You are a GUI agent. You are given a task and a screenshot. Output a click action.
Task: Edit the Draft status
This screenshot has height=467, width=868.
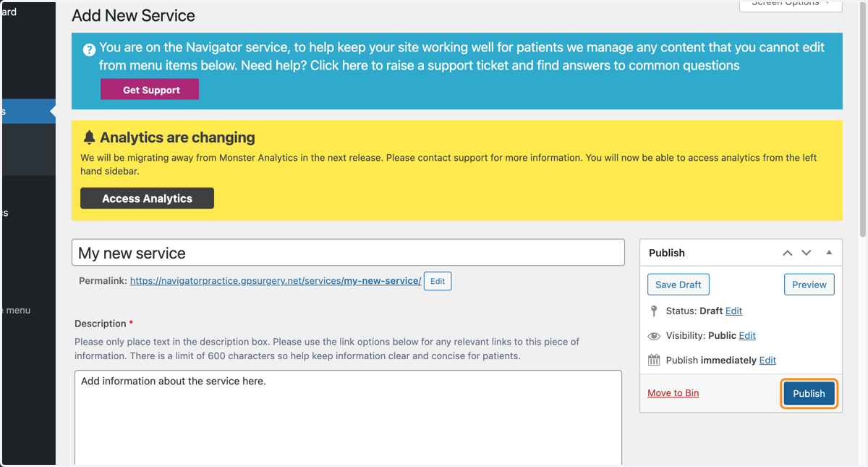733,311
